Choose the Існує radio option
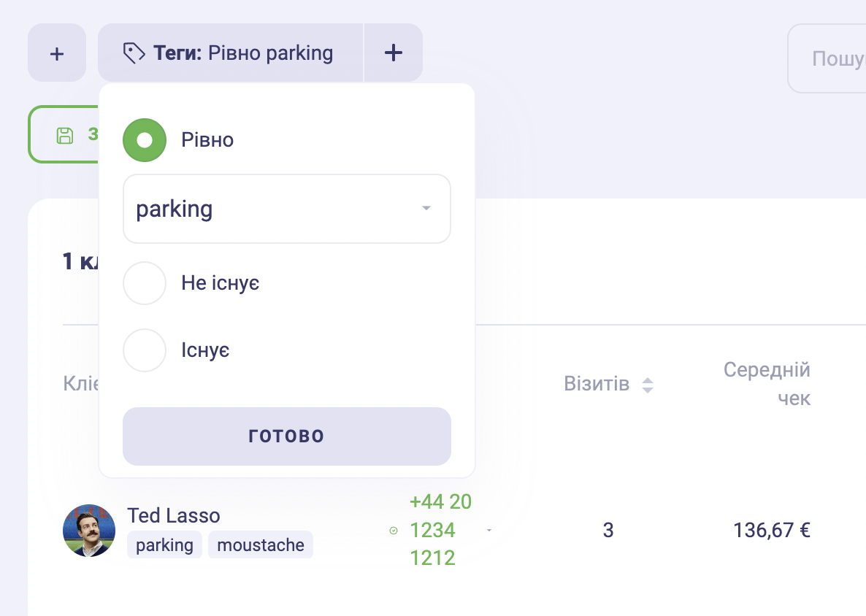 pyautogui.click(x=145, y=350)
